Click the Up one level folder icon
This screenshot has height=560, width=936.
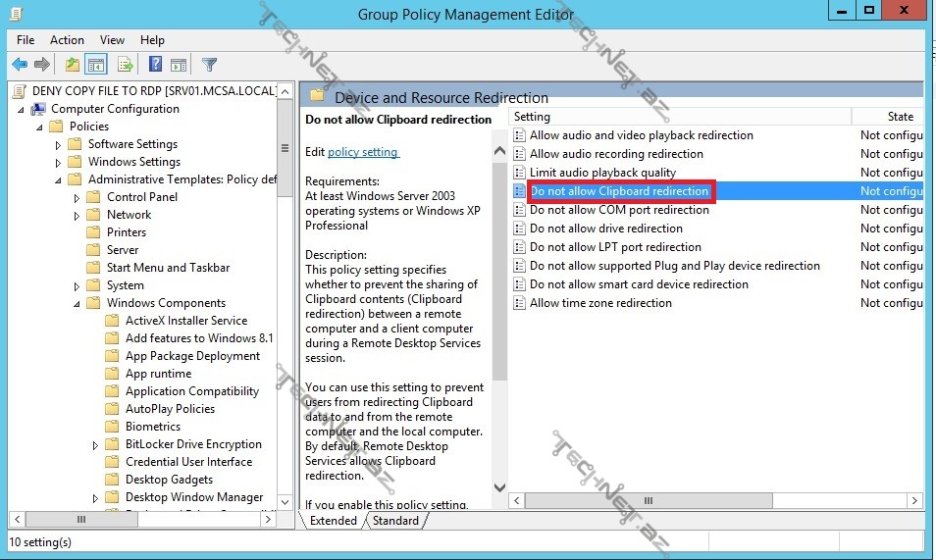(73, 64)
